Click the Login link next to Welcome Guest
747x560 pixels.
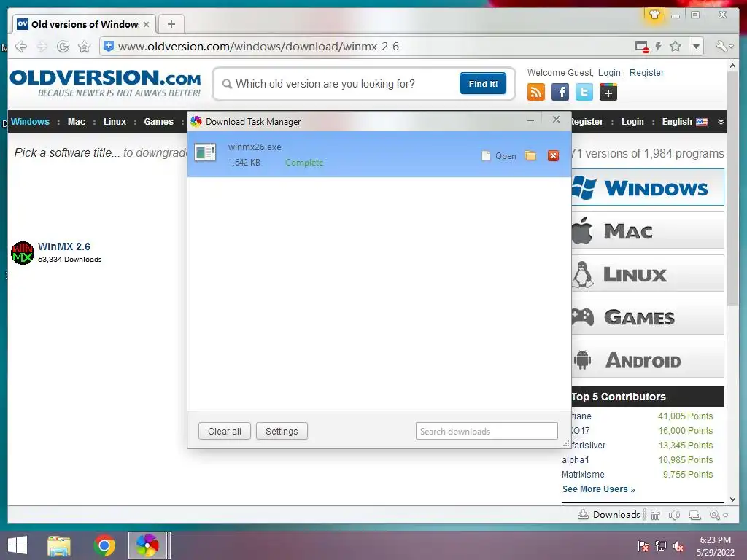click(x=609, y=73)
